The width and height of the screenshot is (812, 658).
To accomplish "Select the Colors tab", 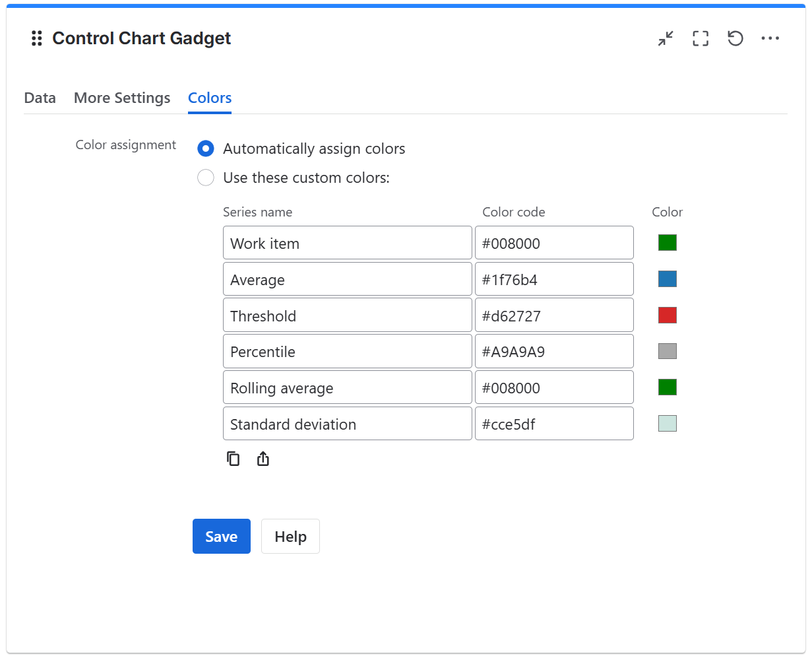I will click(209, 98).
